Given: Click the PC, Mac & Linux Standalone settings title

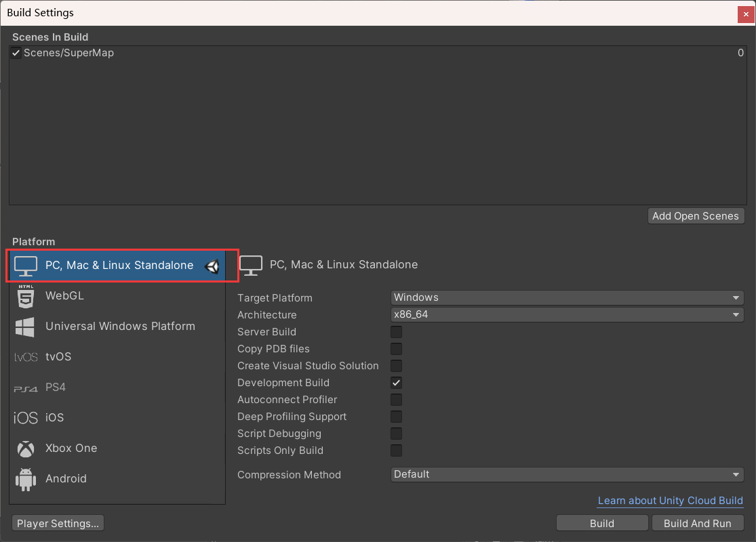Looking at the screenshot, I should click(x=344, y=264).
